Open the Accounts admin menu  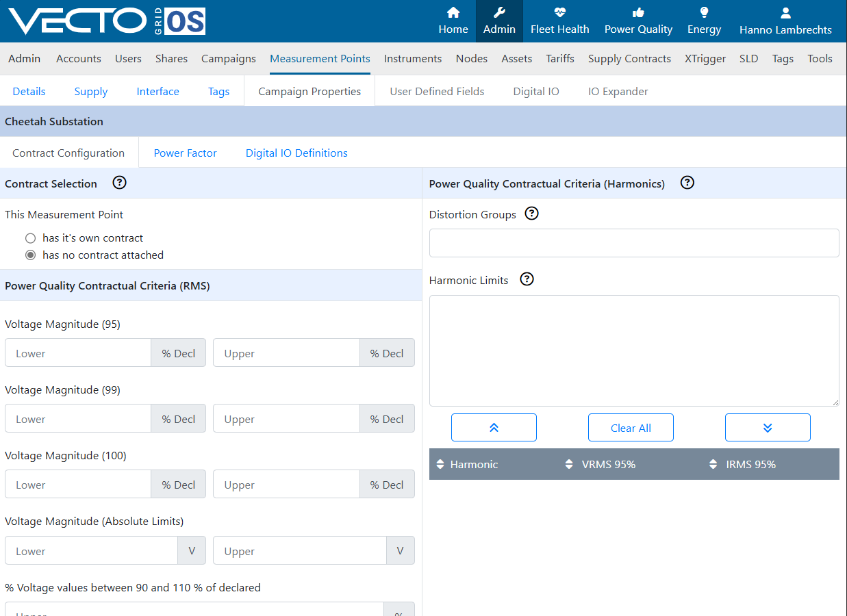pyautogui.click(x=79, y=59)
